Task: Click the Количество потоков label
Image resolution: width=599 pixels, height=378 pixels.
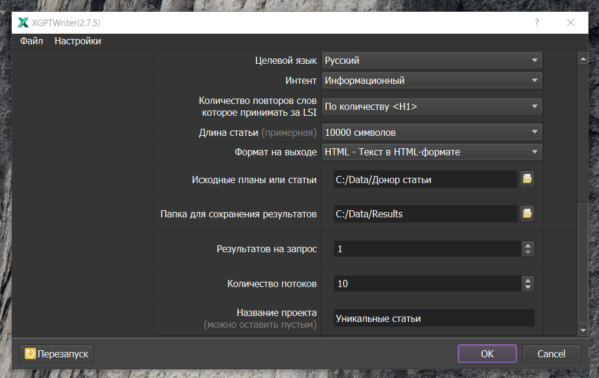Action: 272,284
